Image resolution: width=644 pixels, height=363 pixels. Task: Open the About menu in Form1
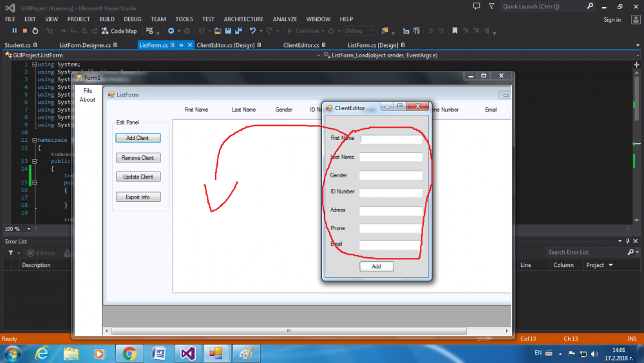pos(88,100)
